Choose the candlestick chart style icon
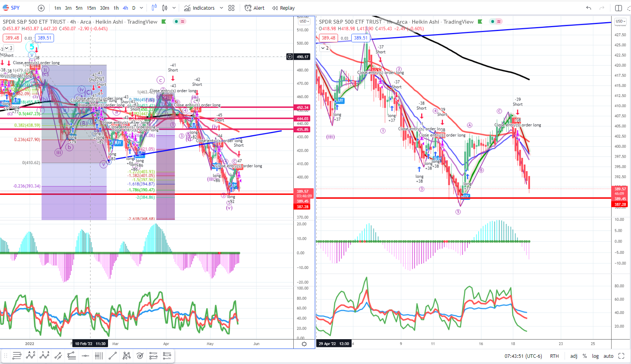This screenshot has width=631, height=364. [x=165, y=8]
